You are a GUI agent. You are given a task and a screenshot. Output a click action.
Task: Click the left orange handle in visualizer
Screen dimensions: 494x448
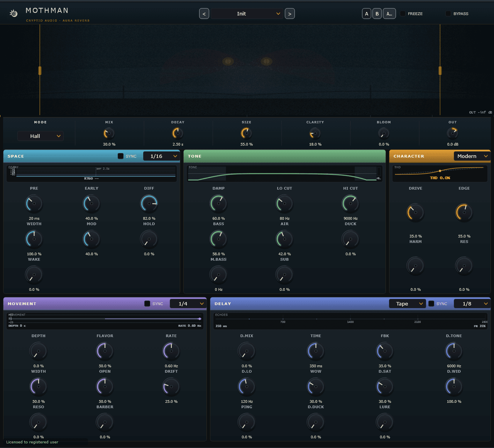40,71
